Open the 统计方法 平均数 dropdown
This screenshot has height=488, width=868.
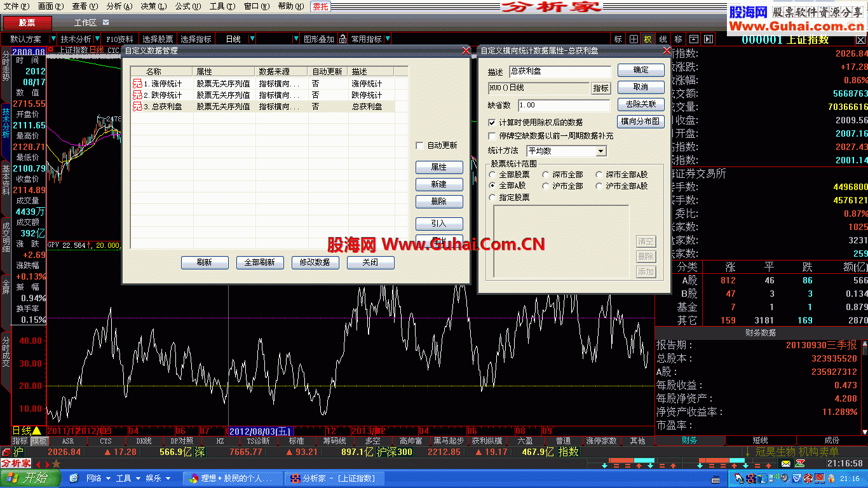point(601,151)
